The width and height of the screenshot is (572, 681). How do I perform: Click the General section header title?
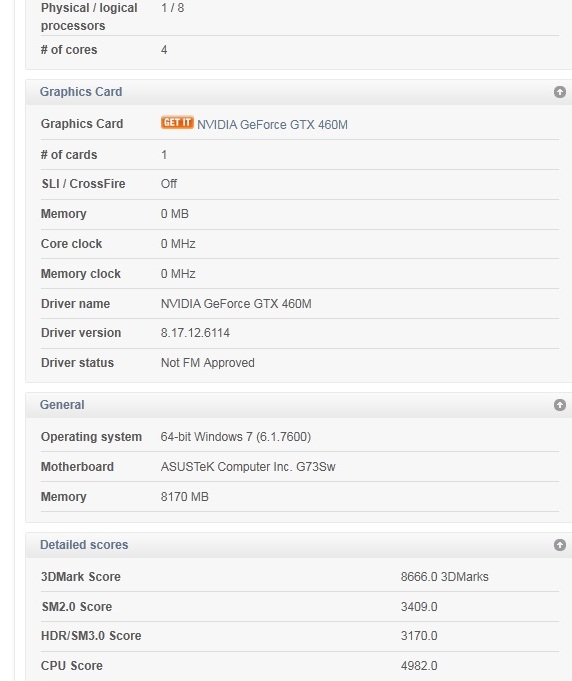click(62, 405)
